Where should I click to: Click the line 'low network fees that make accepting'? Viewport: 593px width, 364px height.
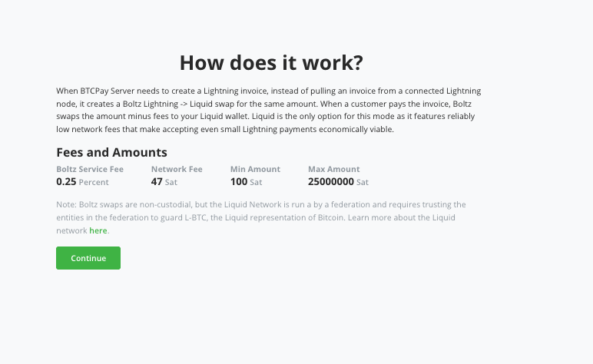225,130
